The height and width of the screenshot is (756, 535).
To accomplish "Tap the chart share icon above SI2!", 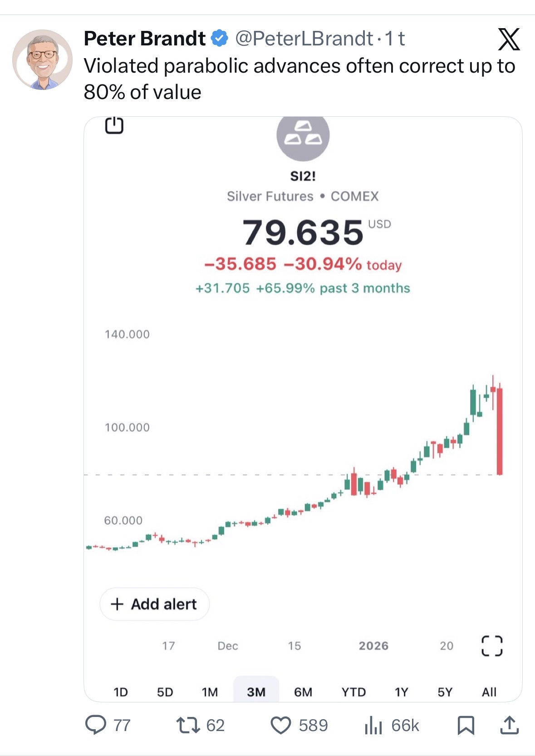I will coord(114,125).
